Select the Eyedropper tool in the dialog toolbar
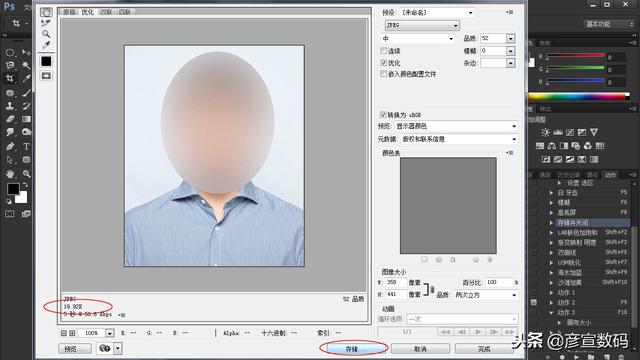 click(x=46, y=45)
